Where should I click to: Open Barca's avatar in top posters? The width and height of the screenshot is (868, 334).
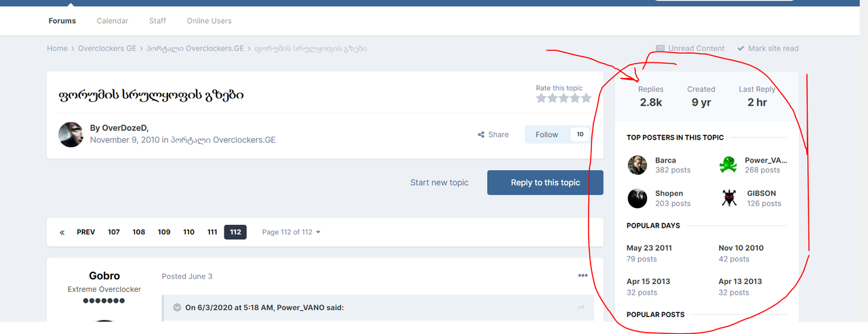tap(637, 165)
